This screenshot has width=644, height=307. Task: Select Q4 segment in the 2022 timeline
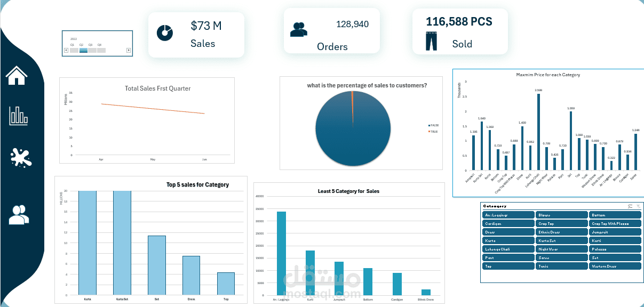tap(101, 50)
